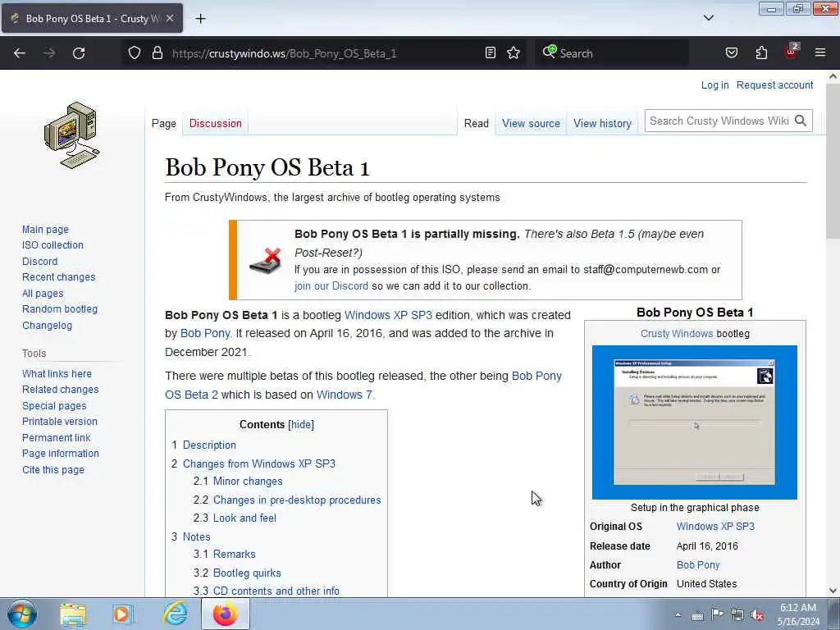Bookmark this page with the star icon
Viewport: 840px width, 630px height.
[x=514, y=52]
